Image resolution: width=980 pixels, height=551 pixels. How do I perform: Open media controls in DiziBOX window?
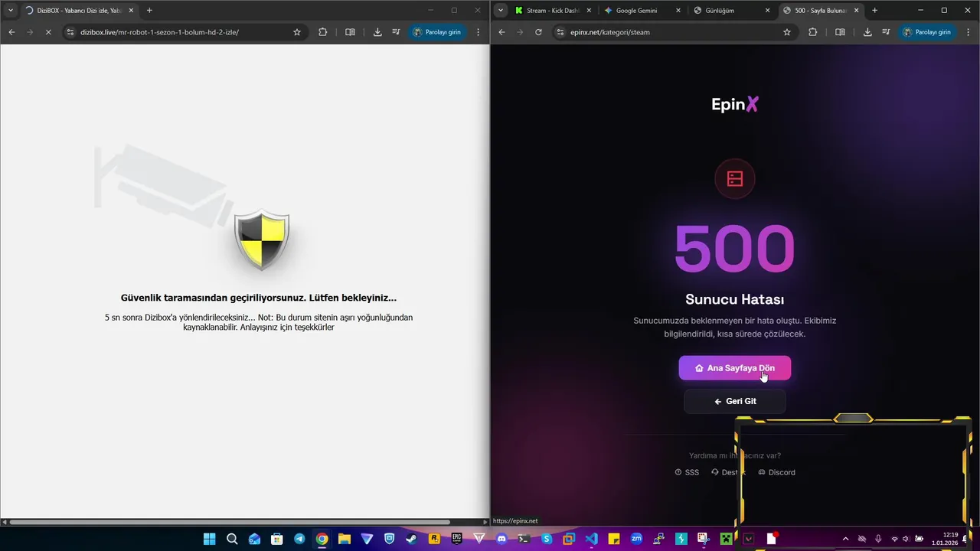point(396,32)
